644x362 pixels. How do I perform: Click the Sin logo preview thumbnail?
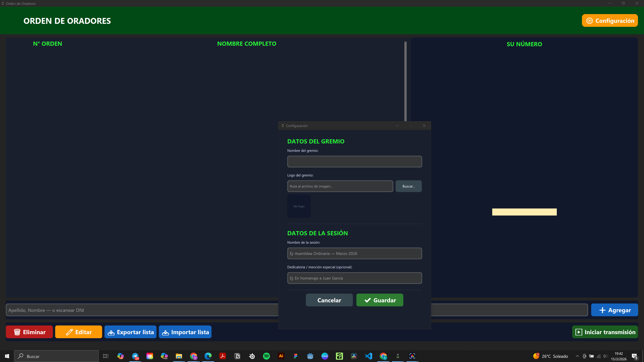click(299, 206)
